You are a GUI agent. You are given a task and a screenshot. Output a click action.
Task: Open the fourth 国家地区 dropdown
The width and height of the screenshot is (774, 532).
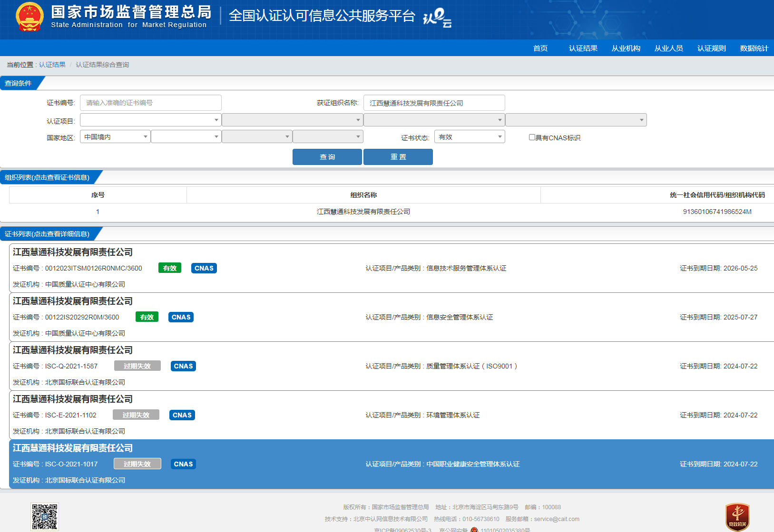click(328, 137)
